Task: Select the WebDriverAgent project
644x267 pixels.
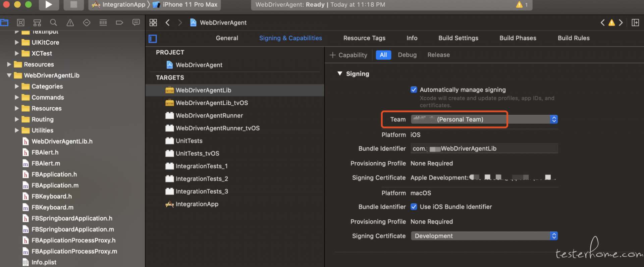Action: (199, 65)
